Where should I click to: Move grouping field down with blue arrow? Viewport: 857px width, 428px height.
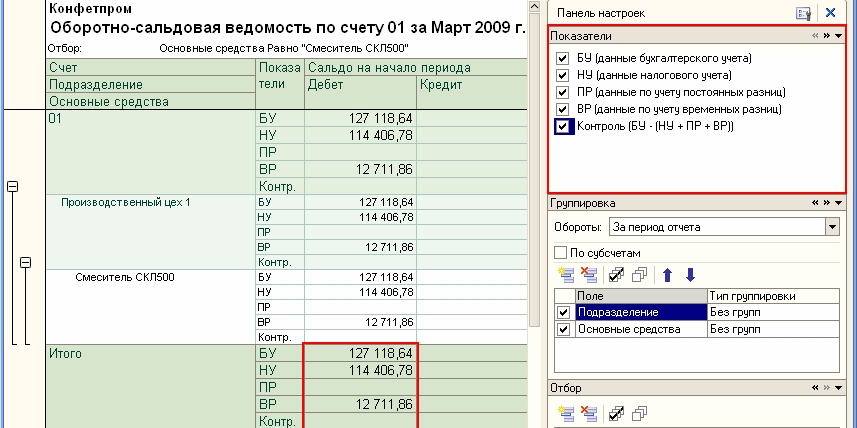pyautogui.click(x=689, y=275)
